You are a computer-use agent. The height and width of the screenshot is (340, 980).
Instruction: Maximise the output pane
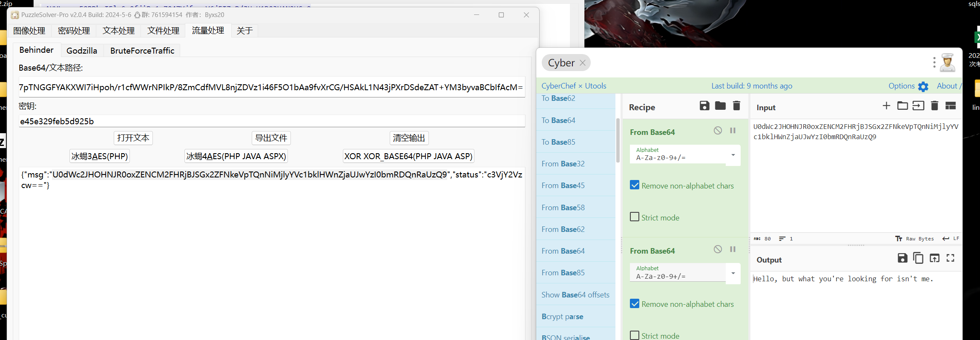click(950, 258)
